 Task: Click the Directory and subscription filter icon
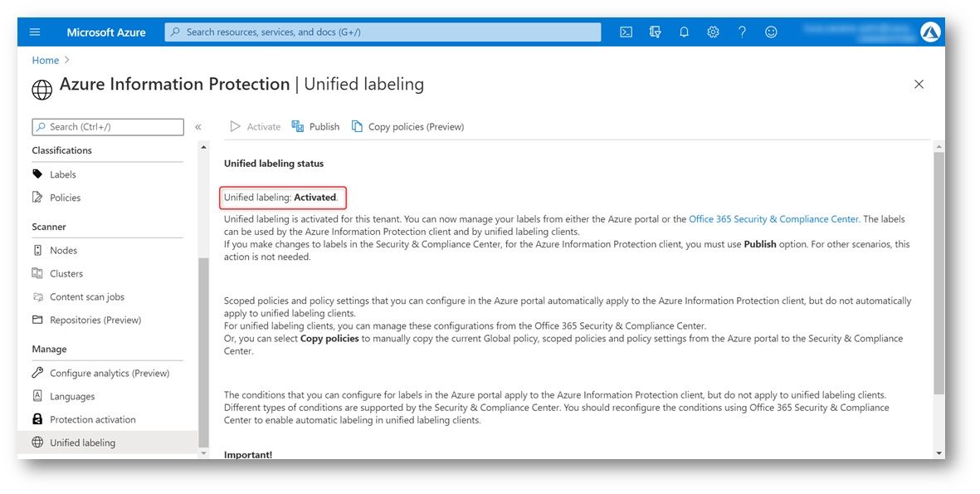coord(655,32)
